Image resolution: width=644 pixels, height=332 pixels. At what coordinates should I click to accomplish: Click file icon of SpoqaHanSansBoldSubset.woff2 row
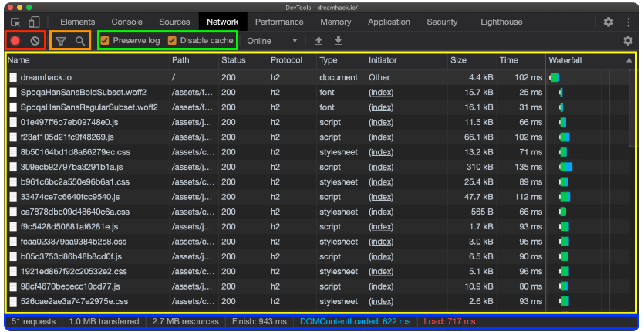tap(14, 92)
